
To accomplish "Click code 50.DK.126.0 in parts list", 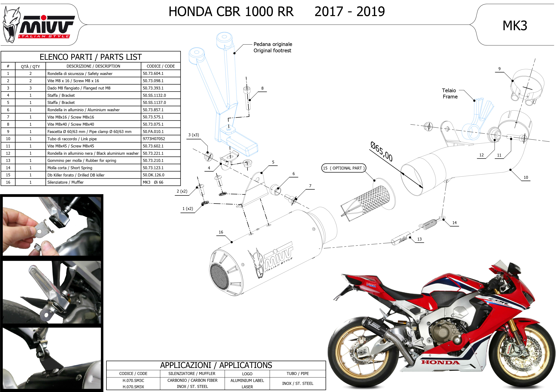I will coord(154,175).
